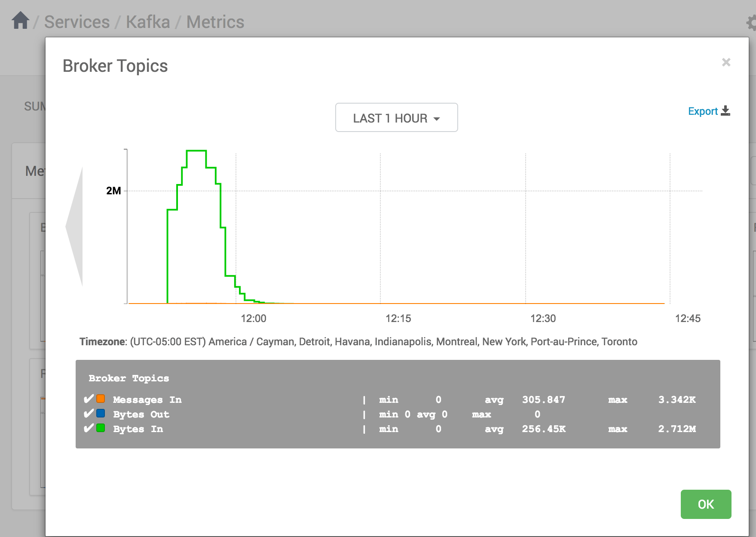The image size is (756, 537).
Task: Click the orange Messages In color swatch
Action: click(101, 399)
